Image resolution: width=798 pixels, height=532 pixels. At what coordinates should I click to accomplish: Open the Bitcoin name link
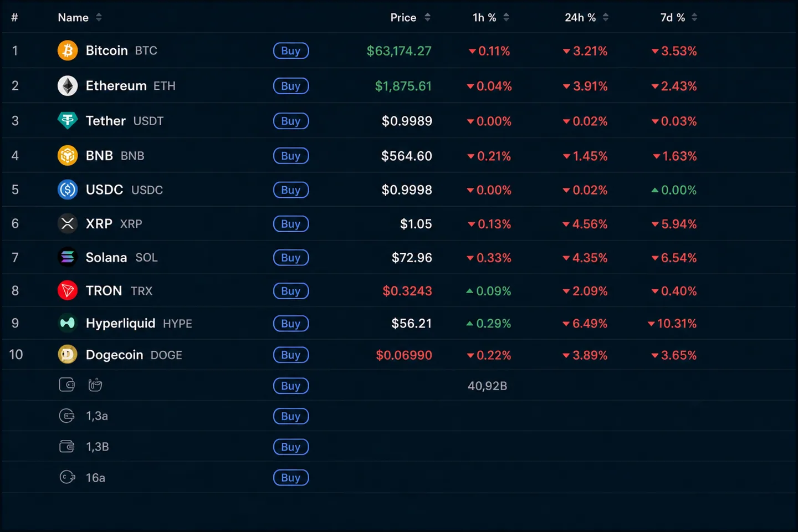107,50
